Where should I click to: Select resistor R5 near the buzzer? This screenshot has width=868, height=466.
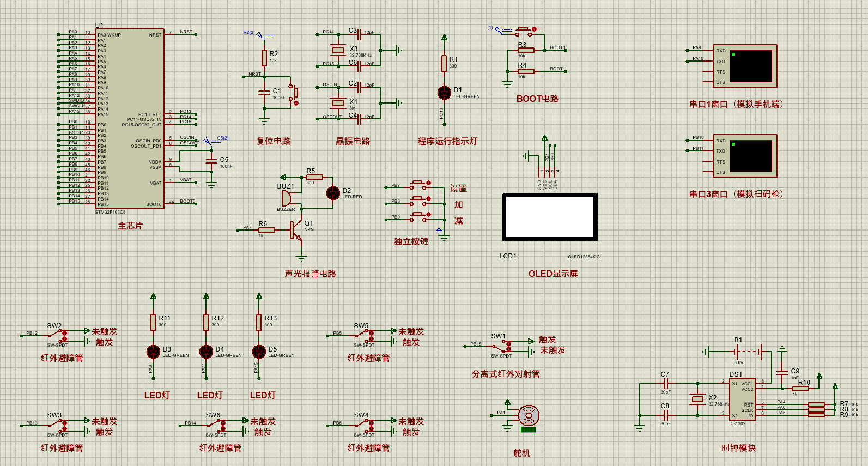[x=314, y=177]
